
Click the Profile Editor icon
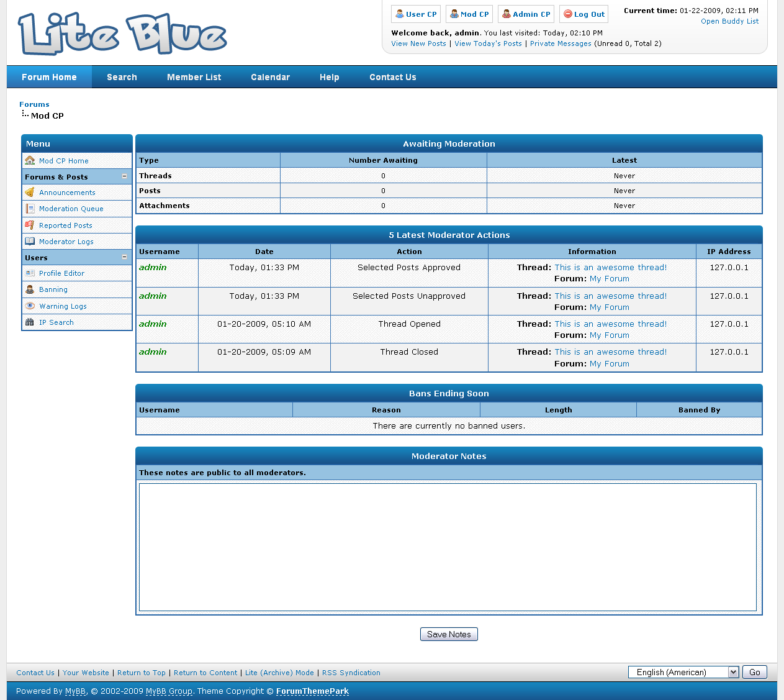point(30,273)
